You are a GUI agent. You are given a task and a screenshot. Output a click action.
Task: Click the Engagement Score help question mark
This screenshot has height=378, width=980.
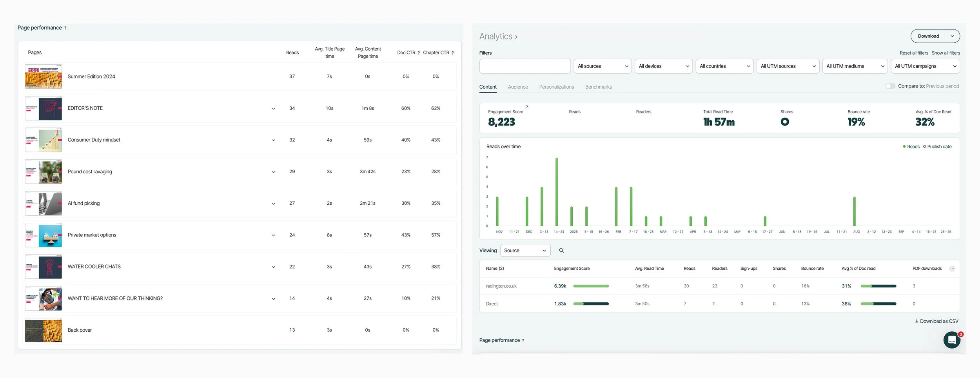(x=527, y=107)
